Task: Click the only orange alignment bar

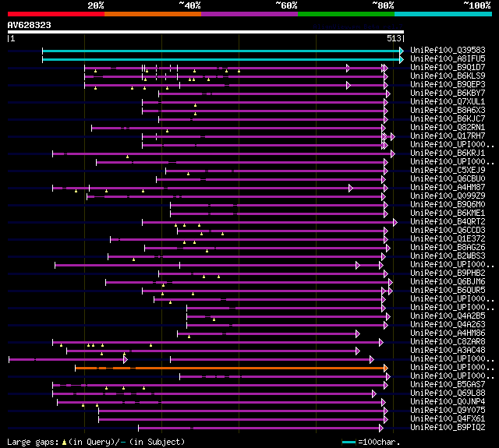Action: [x=231, y=369]
